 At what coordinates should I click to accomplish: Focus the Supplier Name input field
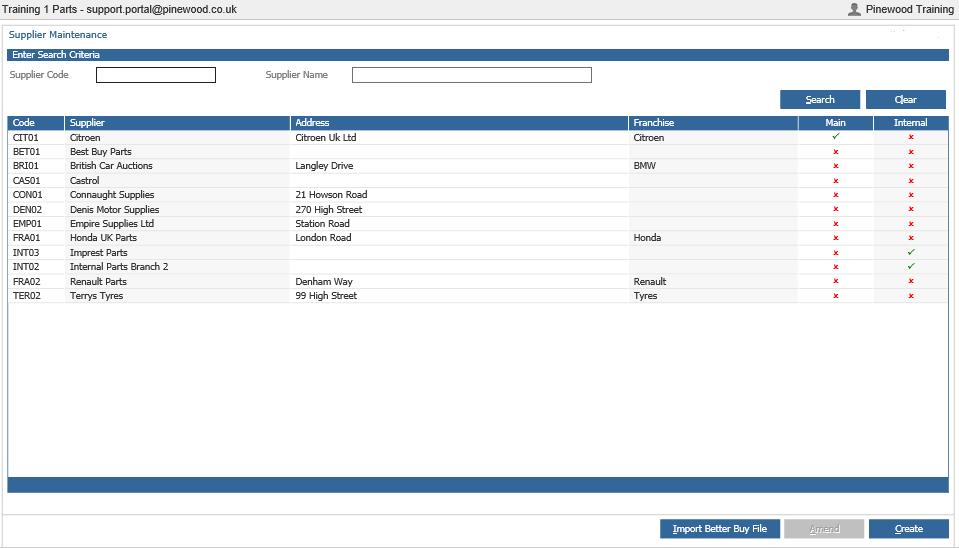(472, 75)
